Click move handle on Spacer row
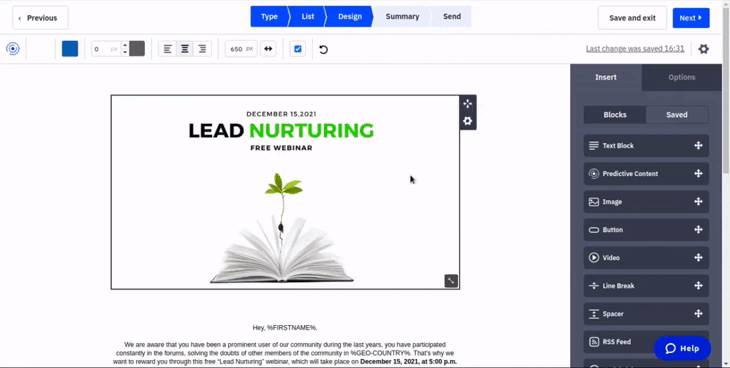Screen dimensions: 730x368 click(x=698, y=313)
